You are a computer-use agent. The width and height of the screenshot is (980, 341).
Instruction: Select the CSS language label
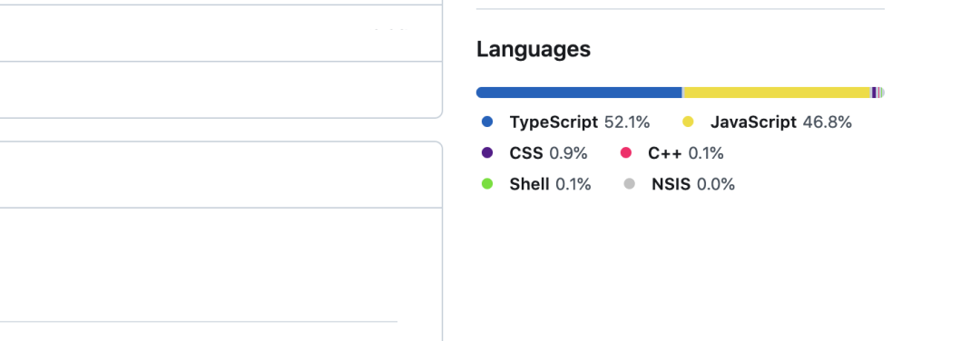pyautogui.click(x=526, y=153)
